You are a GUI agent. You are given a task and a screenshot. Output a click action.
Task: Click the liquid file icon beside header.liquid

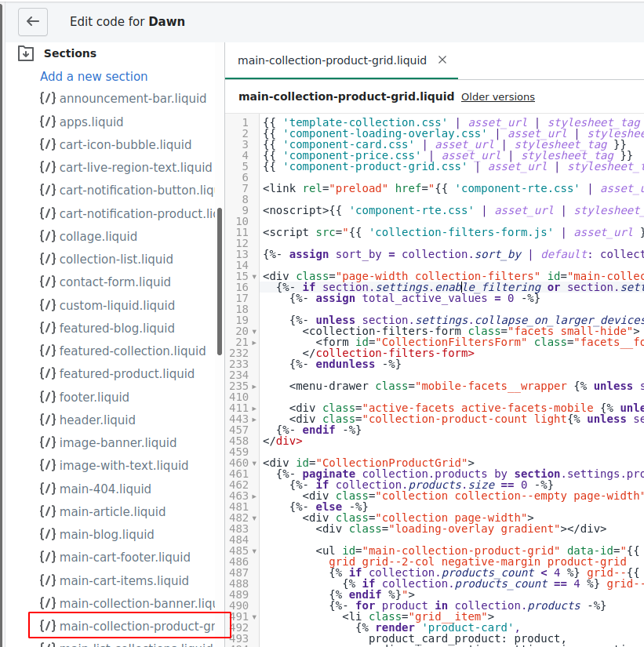click(x=48, y=420)
